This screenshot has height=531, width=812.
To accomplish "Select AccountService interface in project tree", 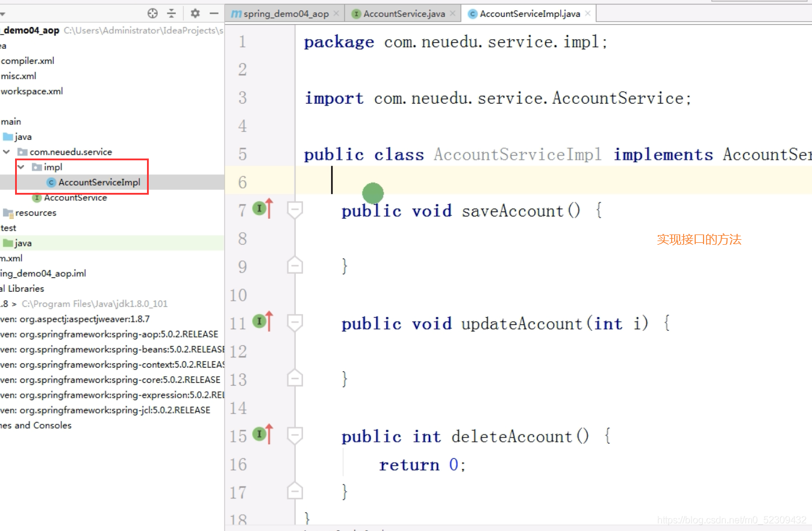I will 75,198.
